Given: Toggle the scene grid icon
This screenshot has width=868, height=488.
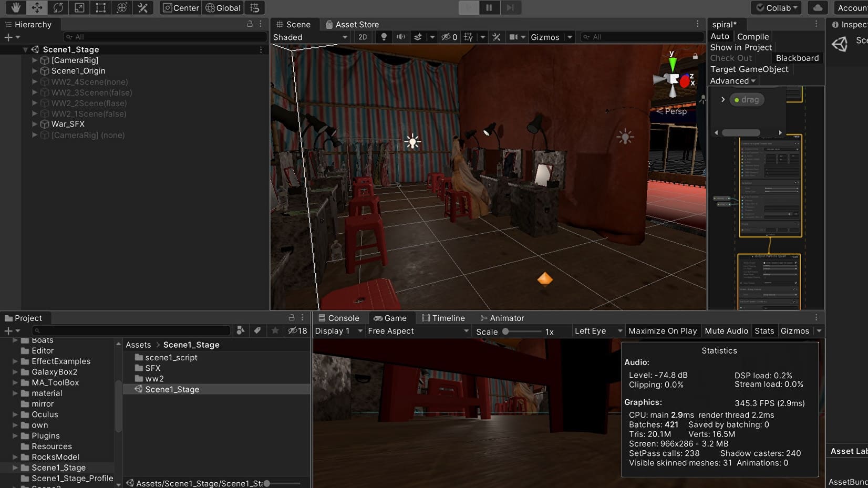Looking at the screenshot, I should coord(468,37).
